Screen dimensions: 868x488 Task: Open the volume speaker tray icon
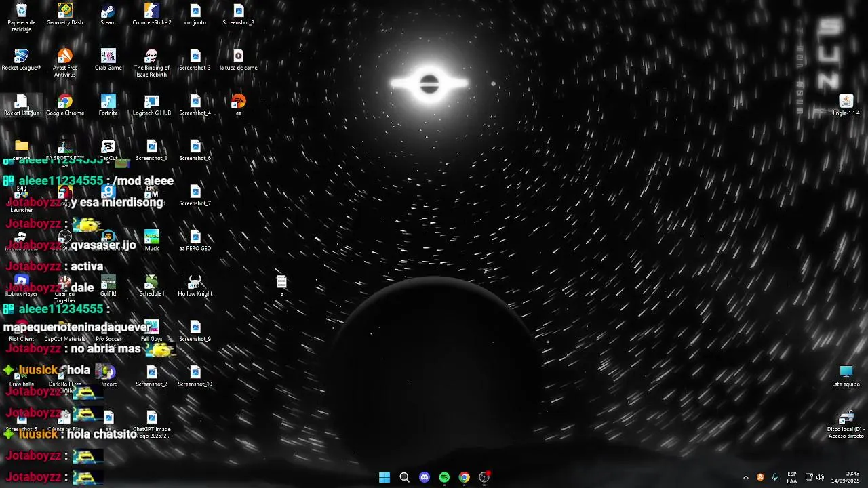(821, 477)
